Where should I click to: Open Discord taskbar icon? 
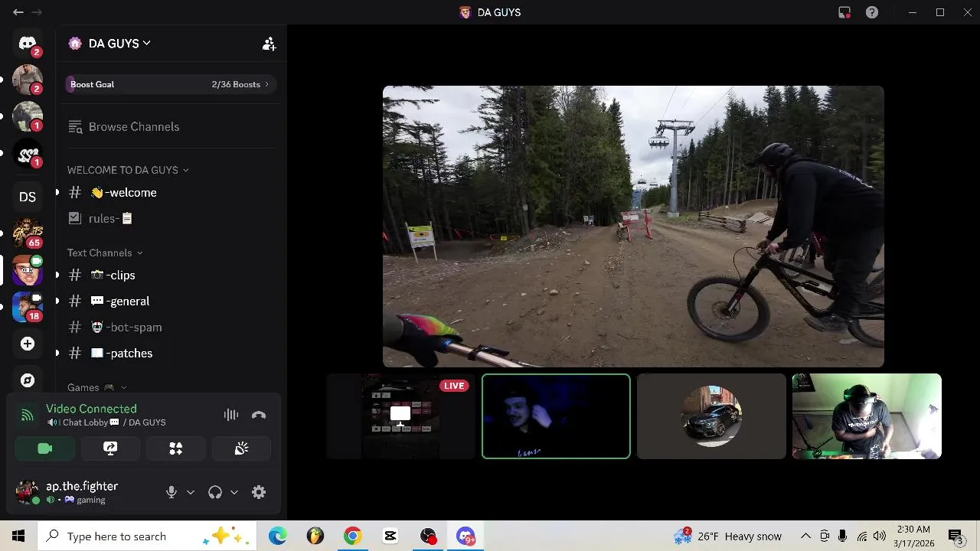pyautogui.click(x=465, y=536)
